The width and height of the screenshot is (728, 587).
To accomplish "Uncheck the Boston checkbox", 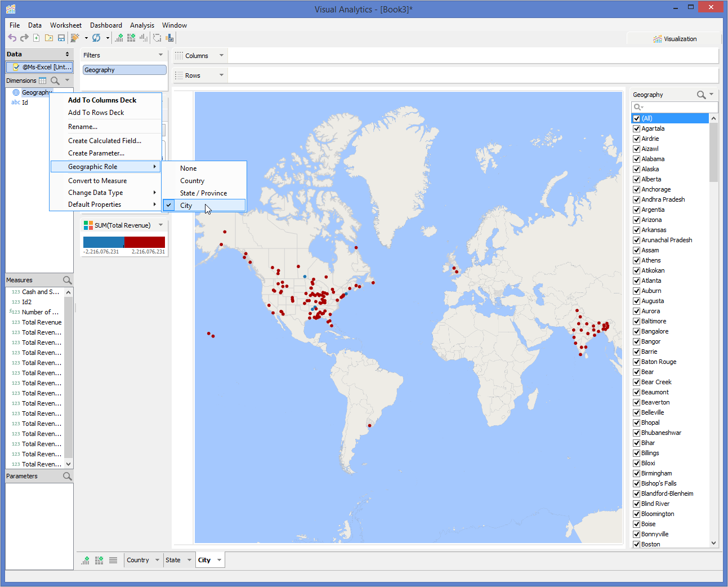I will tap(636, 544).
